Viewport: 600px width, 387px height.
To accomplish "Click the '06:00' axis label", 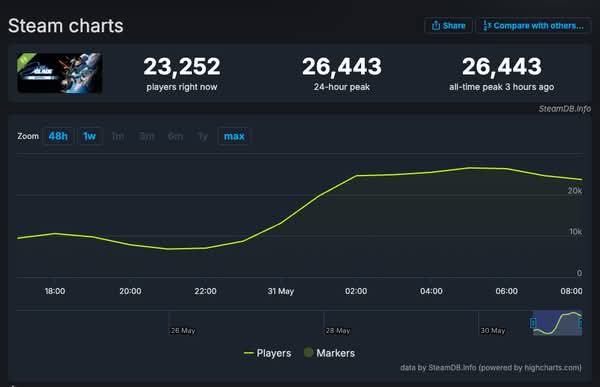I will 506,291.
